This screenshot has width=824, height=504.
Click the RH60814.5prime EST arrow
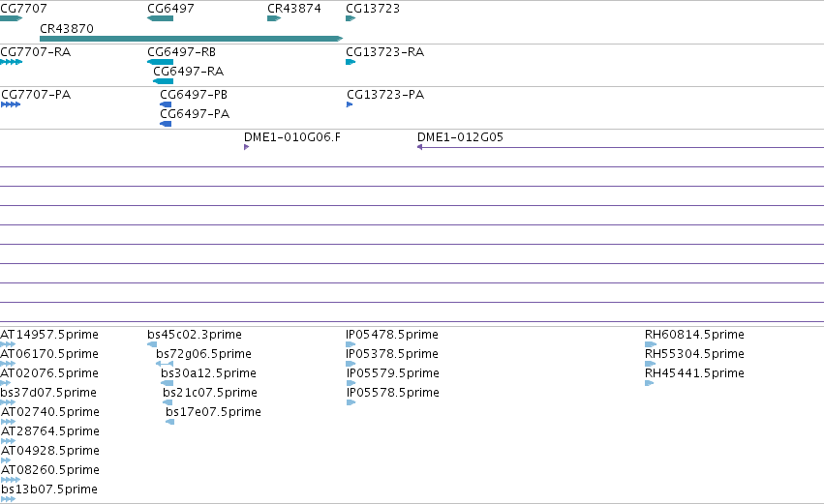[651, 344]
